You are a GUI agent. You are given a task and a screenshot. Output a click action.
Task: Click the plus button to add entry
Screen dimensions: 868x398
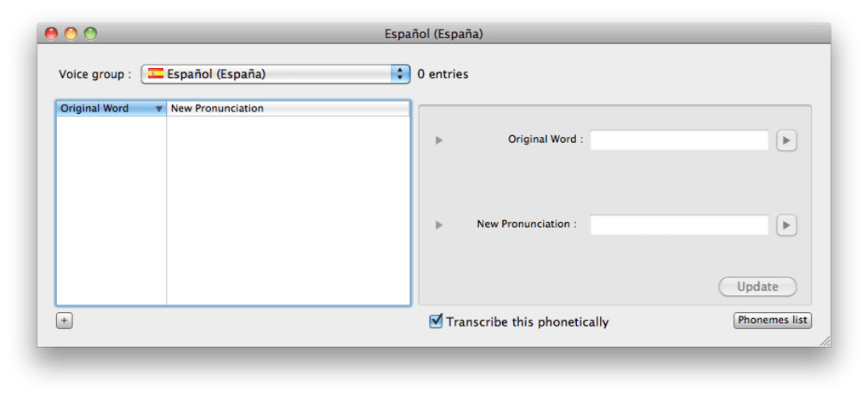click(x=65, y=321)
